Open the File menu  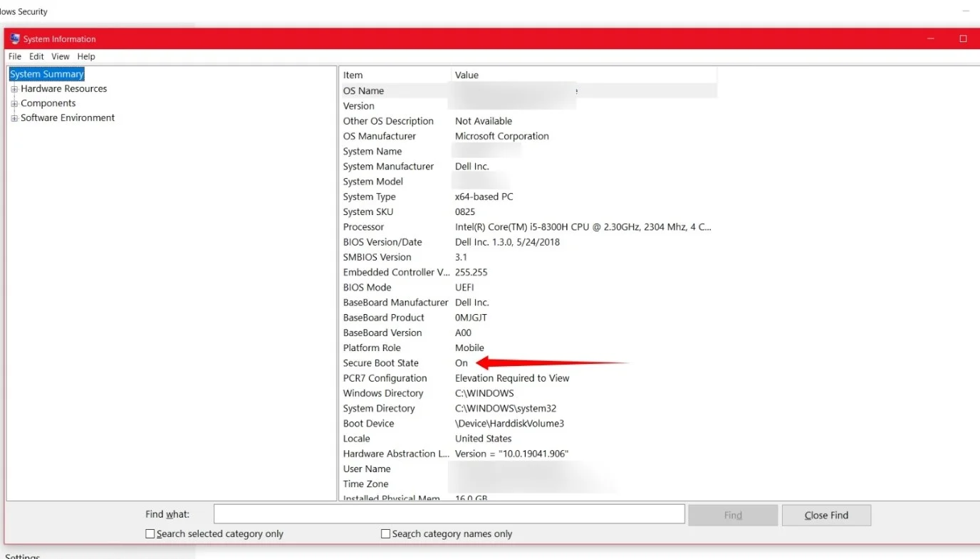tap(14, 56)
